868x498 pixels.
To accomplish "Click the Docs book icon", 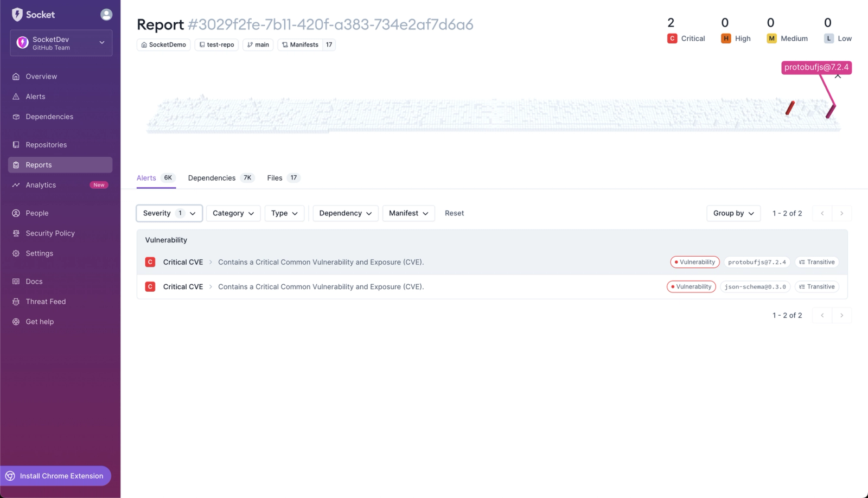I will tap(16, 282).
